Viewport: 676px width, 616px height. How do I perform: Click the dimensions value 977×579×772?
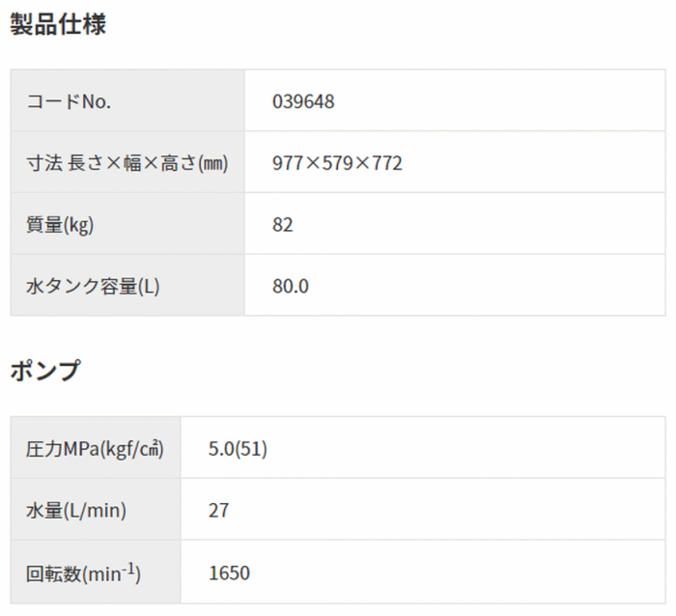click(337, 163)
